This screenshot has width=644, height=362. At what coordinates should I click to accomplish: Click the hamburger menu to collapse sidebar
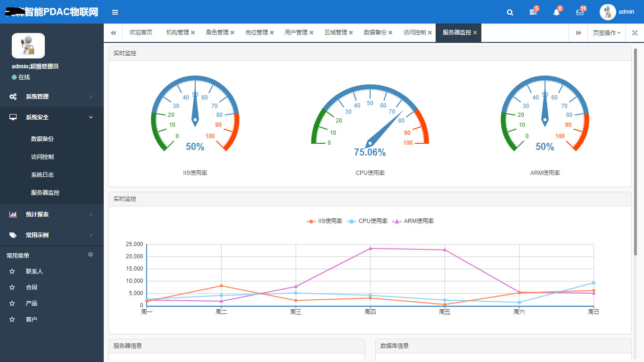(115, 12)
